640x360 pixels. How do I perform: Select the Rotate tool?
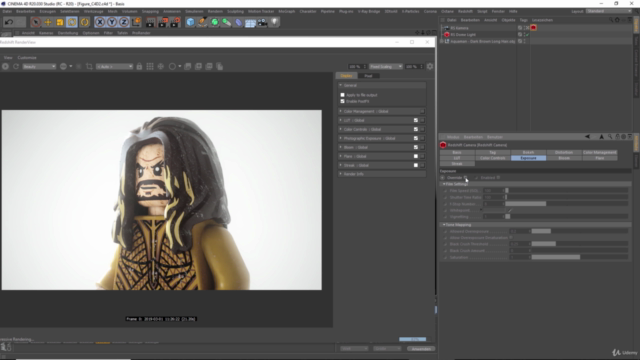(72, 22)
